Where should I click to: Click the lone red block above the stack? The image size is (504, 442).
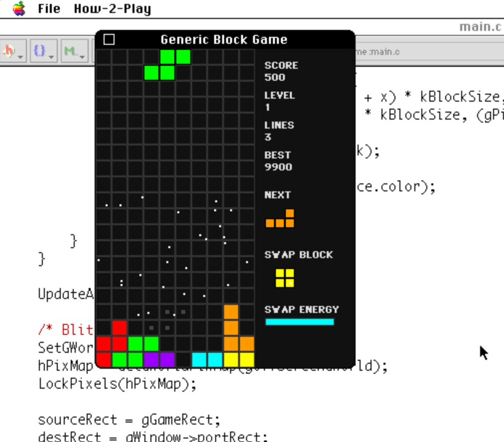[x=120, y=328]
